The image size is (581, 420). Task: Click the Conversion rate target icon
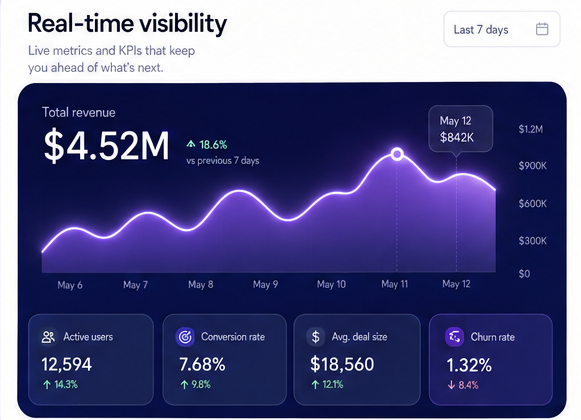pyautogui.click(x=185, y=337)
